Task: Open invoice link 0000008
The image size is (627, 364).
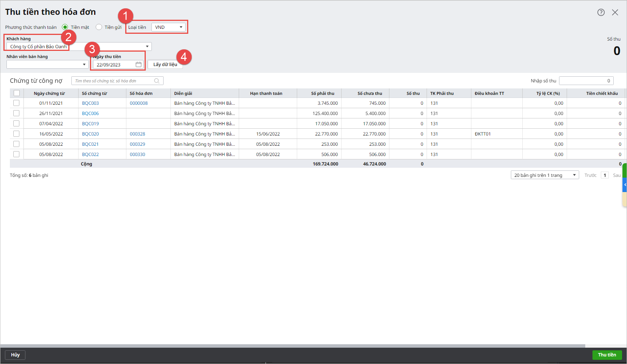Action: [x=139, y=103]
